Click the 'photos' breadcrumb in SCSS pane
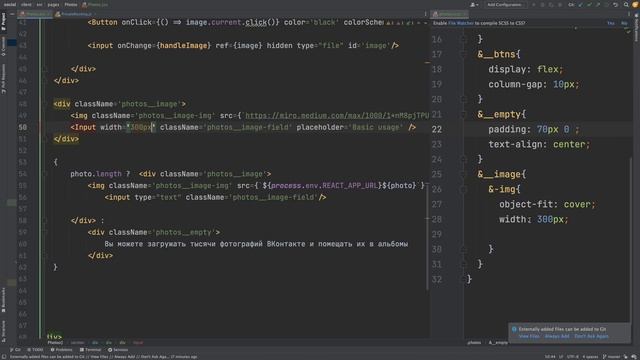Viewport: 640px width, 360px height. pyautogui.click(x=474, y=343)
